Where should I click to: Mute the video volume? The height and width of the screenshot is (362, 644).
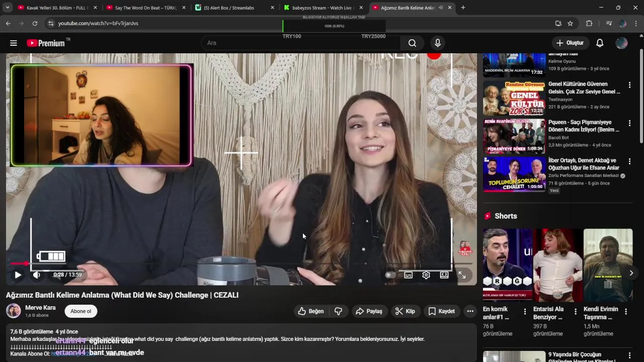[36, 275]
